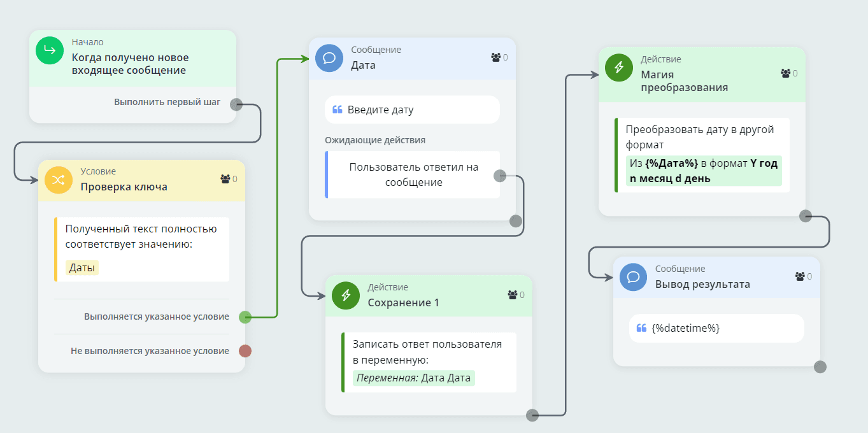The image size is (868, 433).
Task: Click the blue chat icon on Дата block
Action: click(329, 58)
